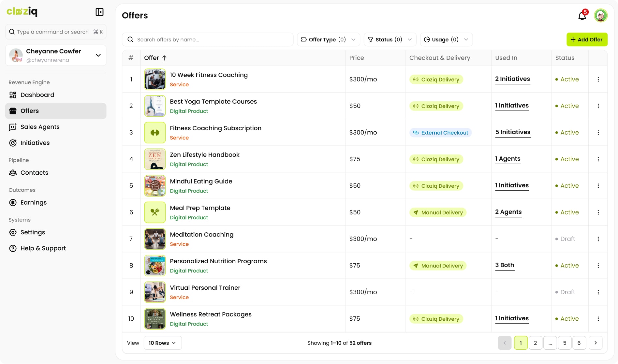Select Offers in sidebar
This screenshot has height=364, width=618.
pos(56,111)
